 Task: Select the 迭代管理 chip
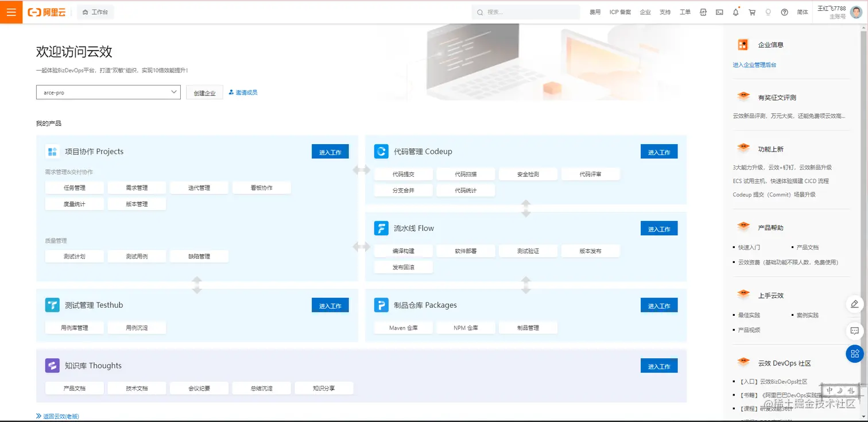pos(199,188)
